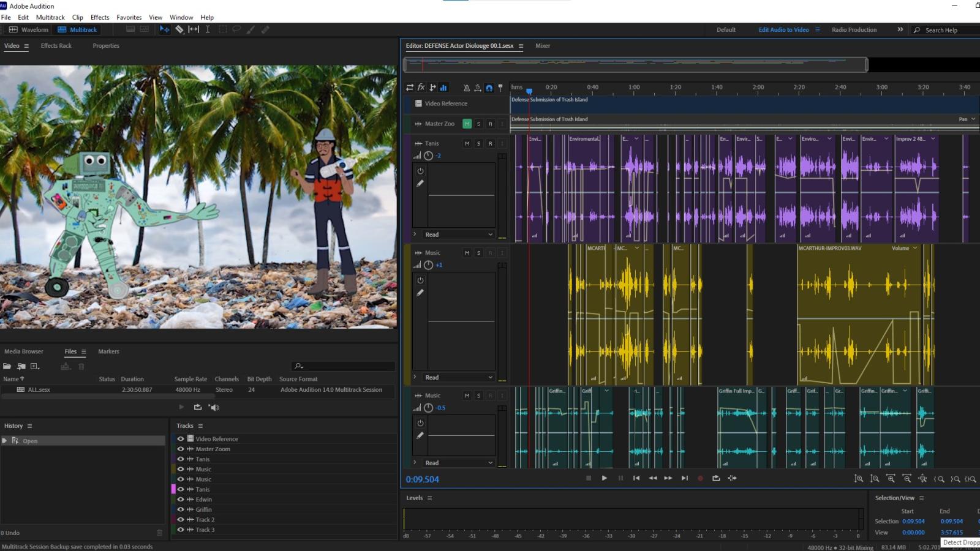
Task: Click the Record button in transport
Action: (x=700, y=478)
